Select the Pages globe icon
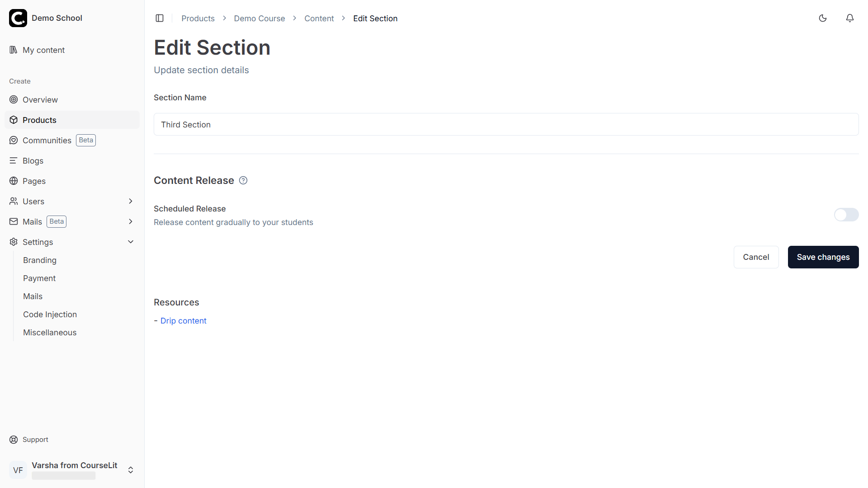 pos(13,181)
